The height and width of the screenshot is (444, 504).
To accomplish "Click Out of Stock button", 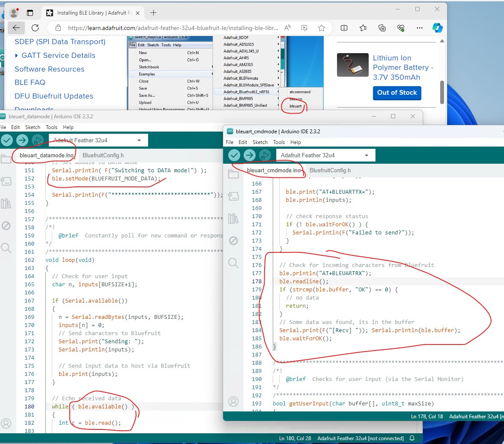I will pos(397,93).
